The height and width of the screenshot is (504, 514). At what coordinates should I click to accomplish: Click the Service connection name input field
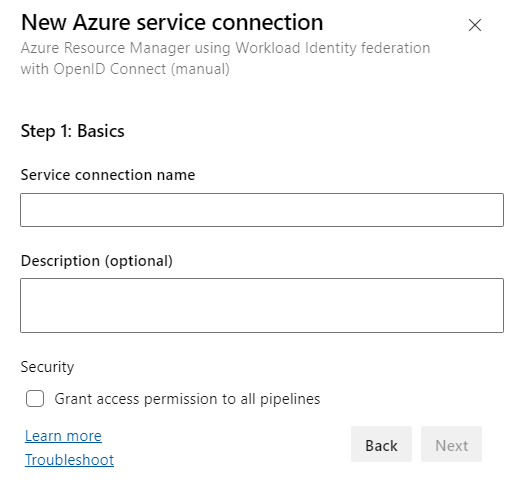[x=262, y=210]
